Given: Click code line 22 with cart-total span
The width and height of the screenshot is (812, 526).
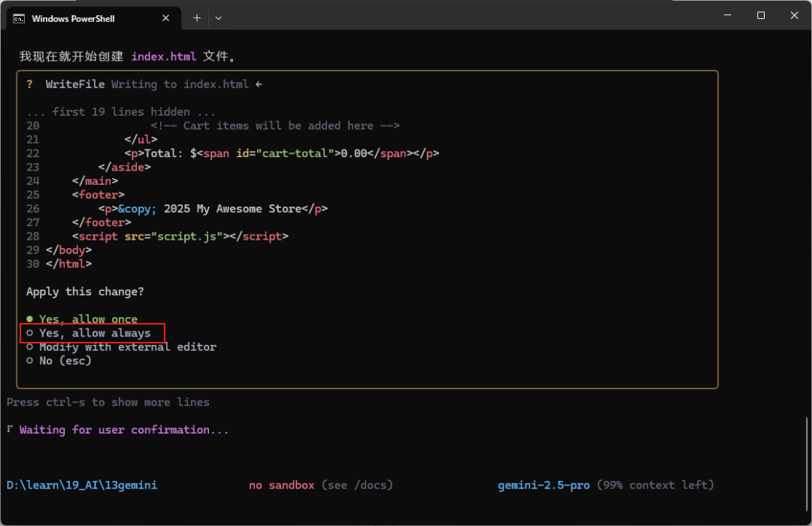Looking at the screenshot, I should (x=282, y=153).
